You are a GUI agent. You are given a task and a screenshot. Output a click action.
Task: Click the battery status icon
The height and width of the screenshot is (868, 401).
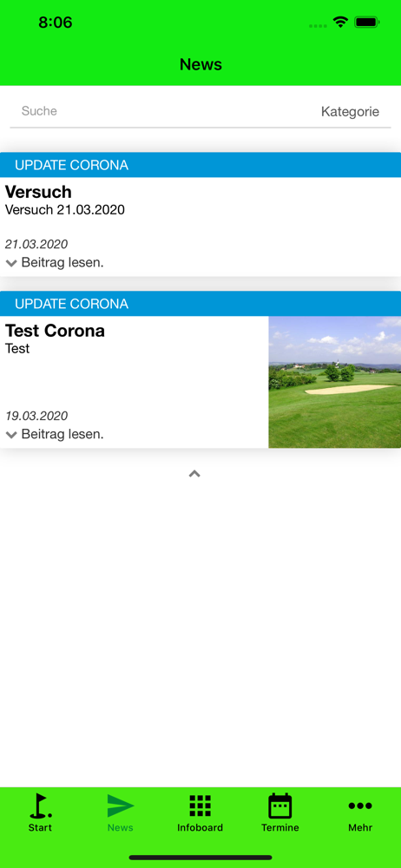pyautogui.click(x=366, y=23)
